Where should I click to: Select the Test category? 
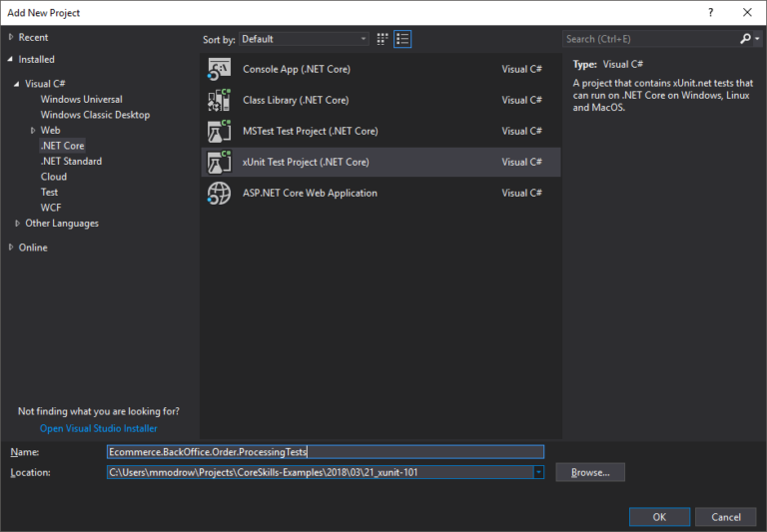[49, 193]
